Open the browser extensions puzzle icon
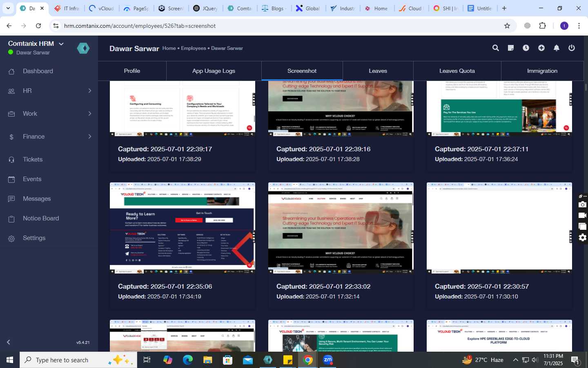This screenshot has height=368, width=588. pyautogui.click(x=543, y=26)
